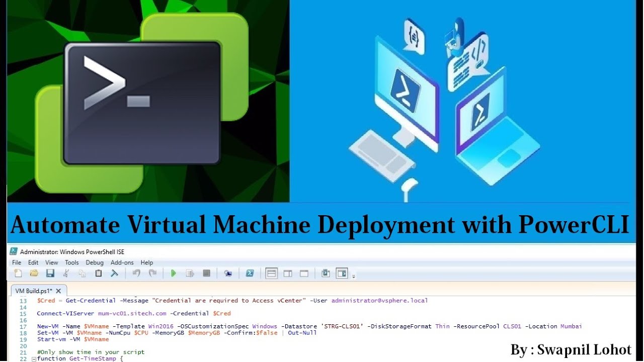The width and height of the screenshot is (644, 362).
Task: Run the script with the green play icon
Action: click(x=174, y=274)
